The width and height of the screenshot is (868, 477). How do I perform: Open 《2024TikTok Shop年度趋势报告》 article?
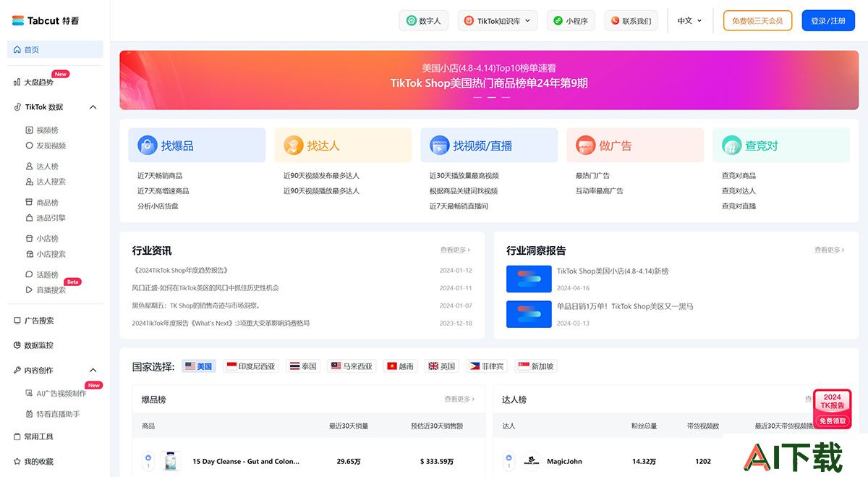pos(181,270)
